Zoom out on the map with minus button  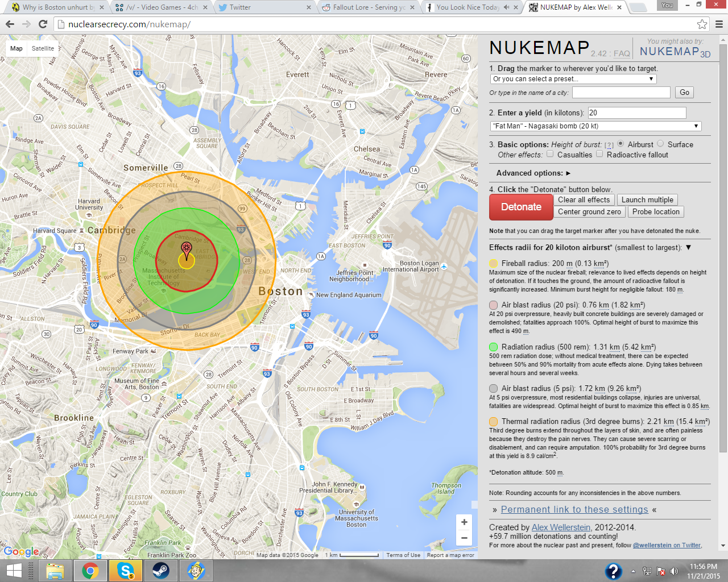[464, 538]
